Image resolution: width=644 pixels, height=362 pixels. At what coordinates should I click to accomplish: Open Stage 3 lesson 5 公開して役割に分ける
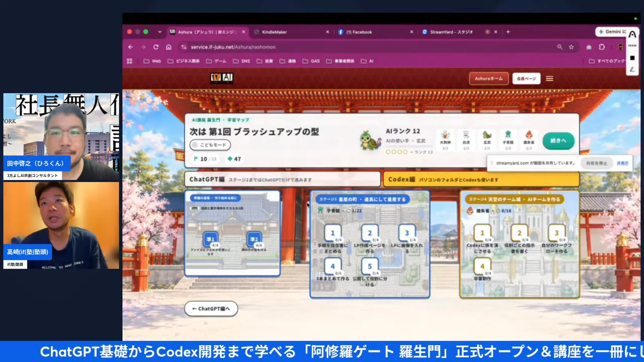coord(369,267)
